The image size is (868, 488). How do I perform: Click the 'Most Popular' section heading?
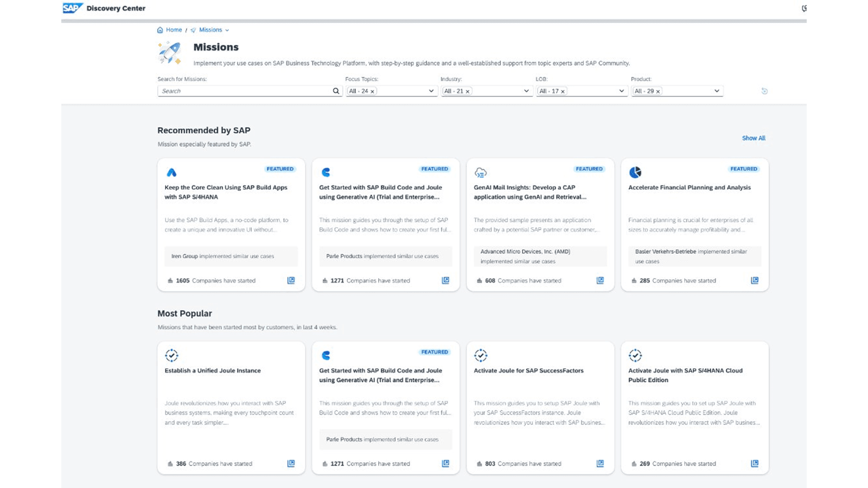coord(184,314)
